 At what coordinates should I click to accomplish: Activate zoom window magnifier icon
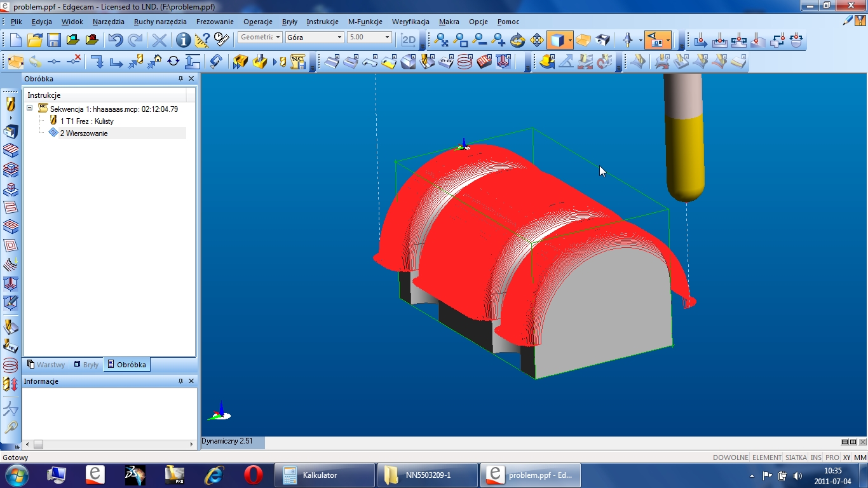coord(460,40)
